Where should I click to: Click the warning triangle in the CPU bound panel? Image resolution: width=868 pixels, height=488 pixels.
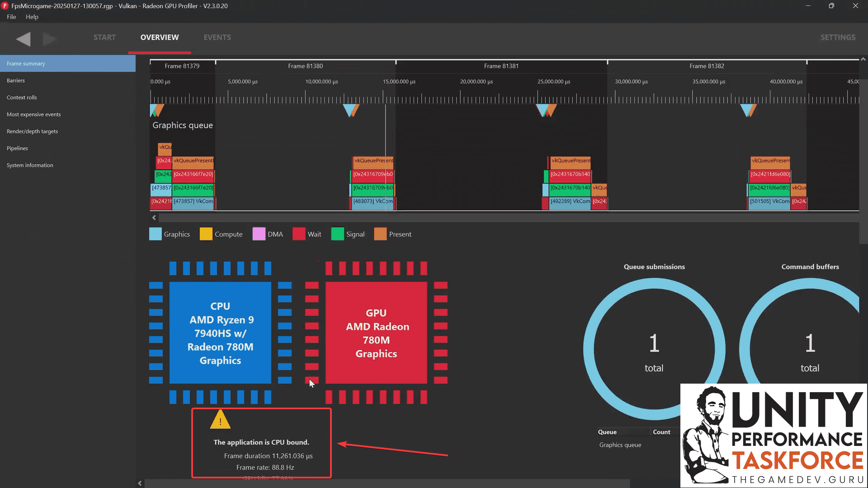pos(220,420)
